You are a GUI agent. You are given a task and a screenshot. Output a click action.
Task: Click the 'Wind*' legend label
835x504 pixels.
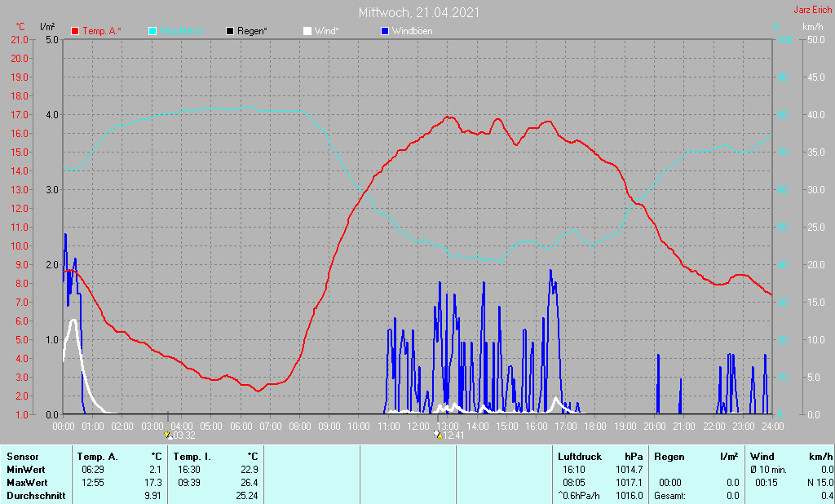coord(326,31)
